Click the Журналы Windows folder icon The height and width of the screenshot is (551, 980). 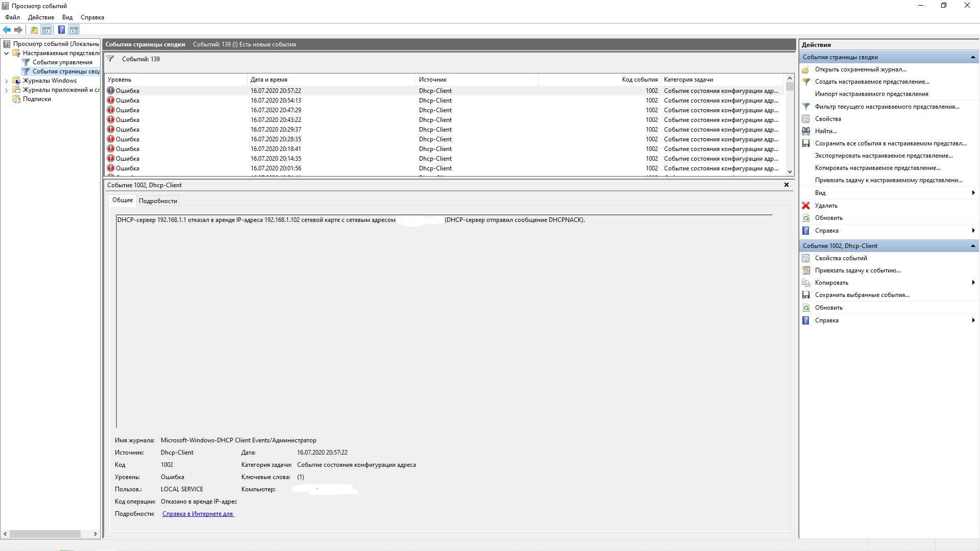click(x=16, y=81)
